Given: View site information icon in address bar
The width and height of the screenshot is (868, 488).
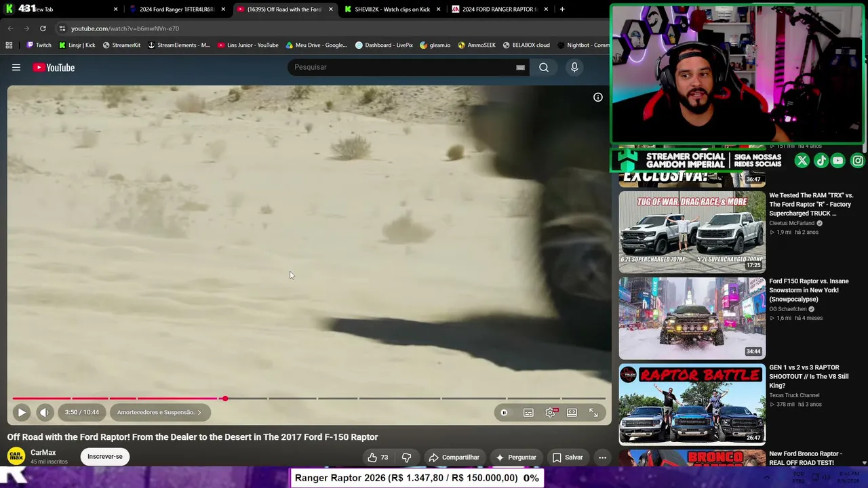Looking at the screenshot, I should (62, 28).
